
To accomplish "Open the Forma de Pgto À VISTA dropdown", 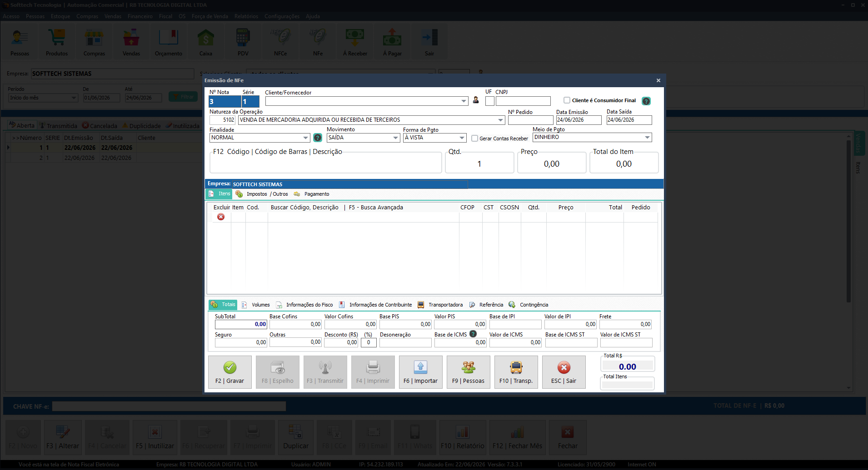I will (462, 138).
